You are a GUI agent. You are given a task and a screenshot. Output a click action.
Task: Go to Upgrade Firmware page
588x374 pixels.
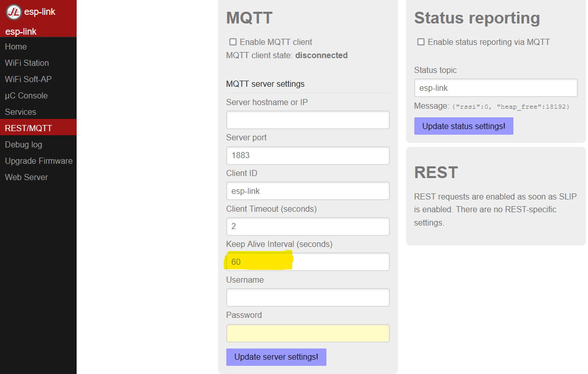(39, 161)
